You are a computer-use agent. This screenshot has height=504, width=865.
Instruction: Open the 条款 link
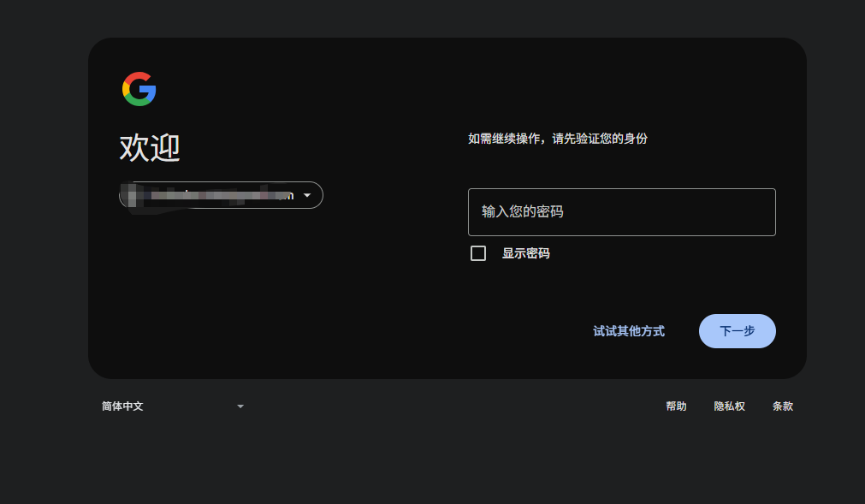click(782, 406)
